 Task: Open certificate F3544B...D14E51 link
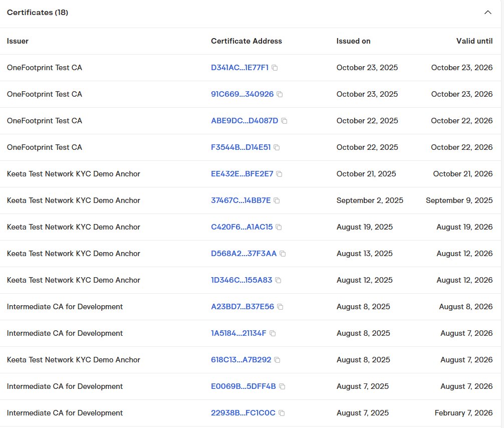[x=241, y=147]
